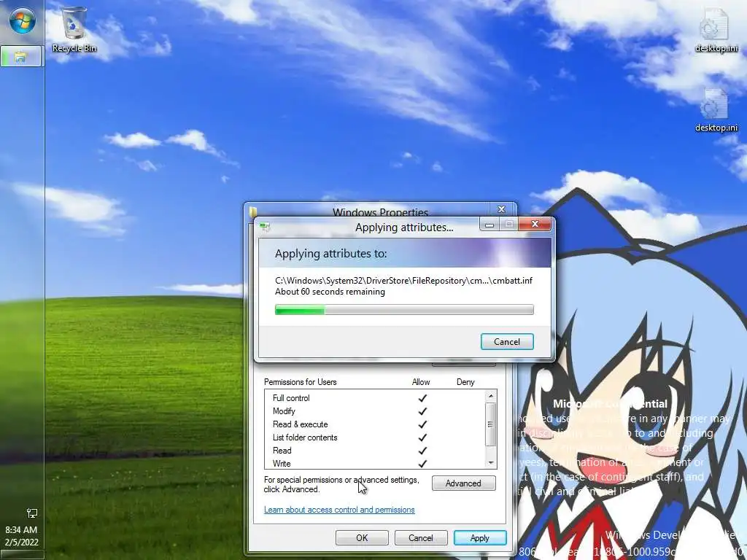Click permissions list scroll down arrow
This screenshot has height=560, width=747.
pyautogui.click(x=491, y=463)
